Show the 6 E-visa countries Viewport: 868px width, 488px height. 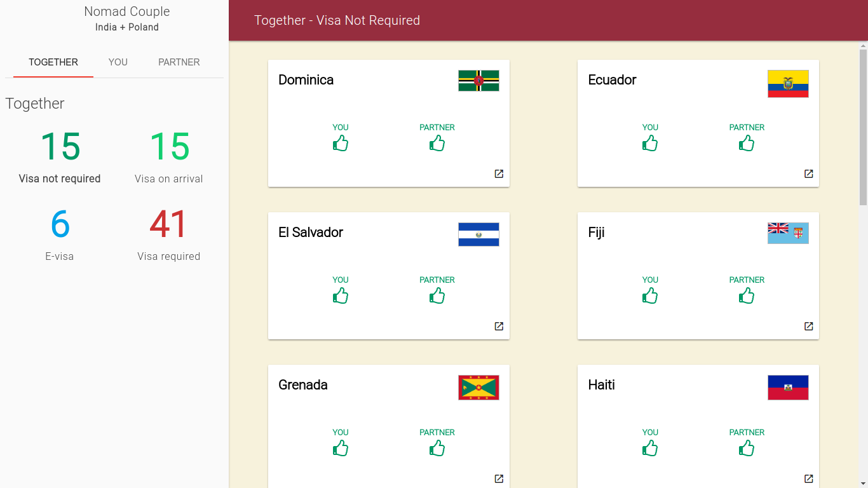click(60, 234)
